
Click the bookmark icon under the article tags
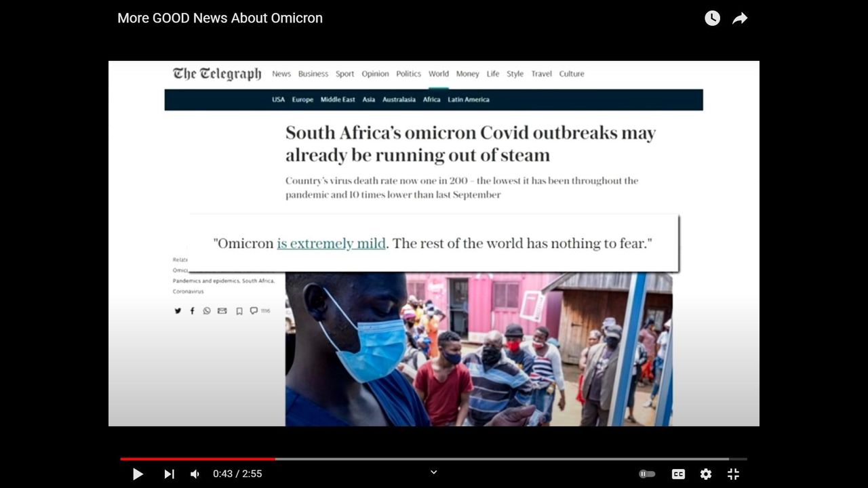239,311
